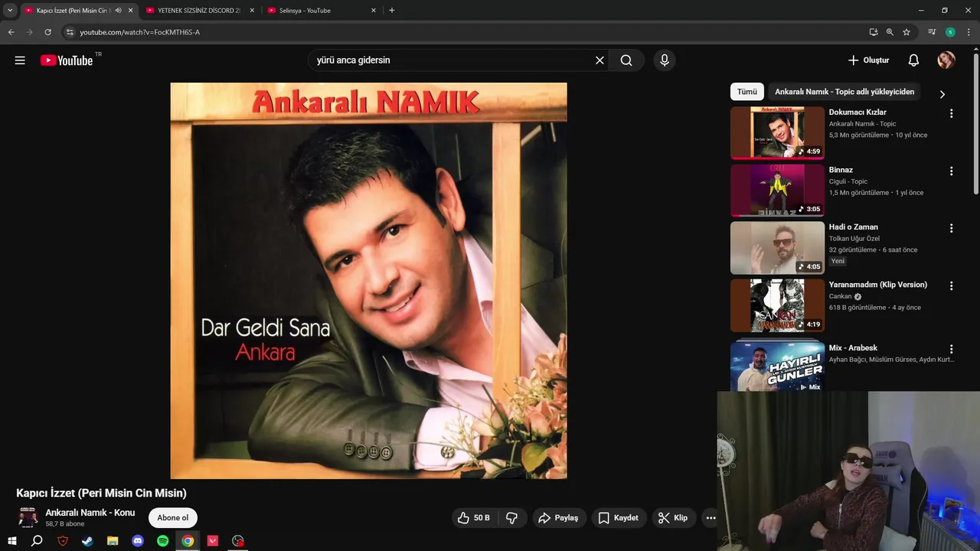Open the Ankaralı Namık channel avatar

tap(28, 518)
